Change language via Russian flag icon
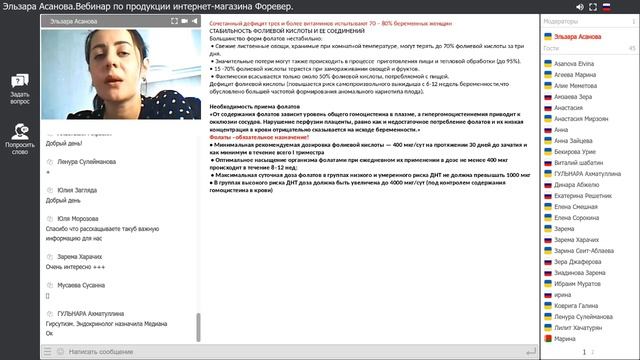 click(x=607, y=7)
